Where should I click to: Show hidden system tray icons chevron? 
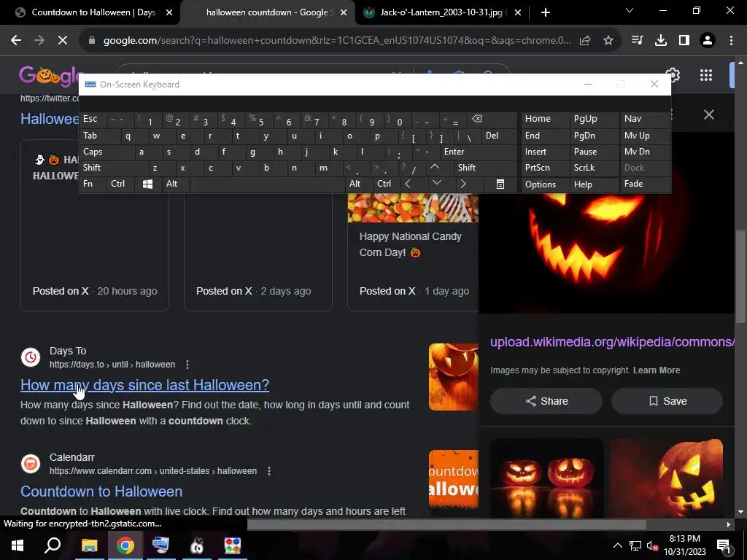[x=617, y=545]
